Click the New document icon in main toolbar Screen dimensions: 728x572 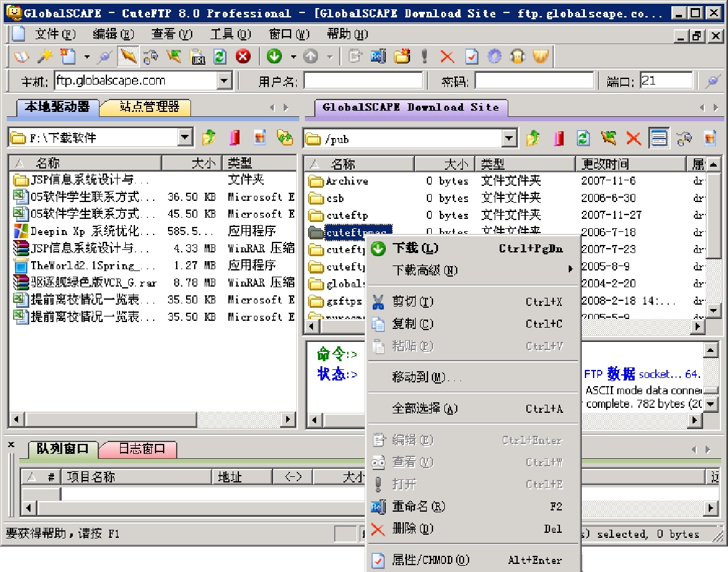click(68, 57)
